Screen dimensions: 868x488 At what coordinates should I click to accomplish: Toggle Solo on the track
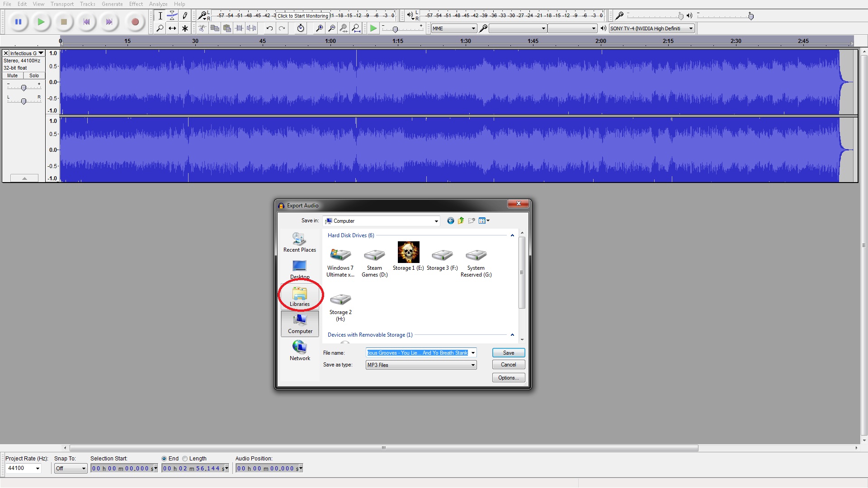pyautogui.click(x=34, y=76)
